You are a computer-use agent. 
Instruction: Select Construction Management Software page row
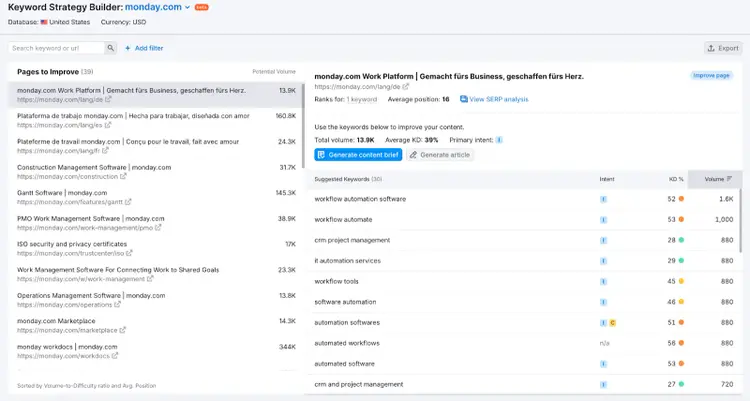click(x=156, y=172)
